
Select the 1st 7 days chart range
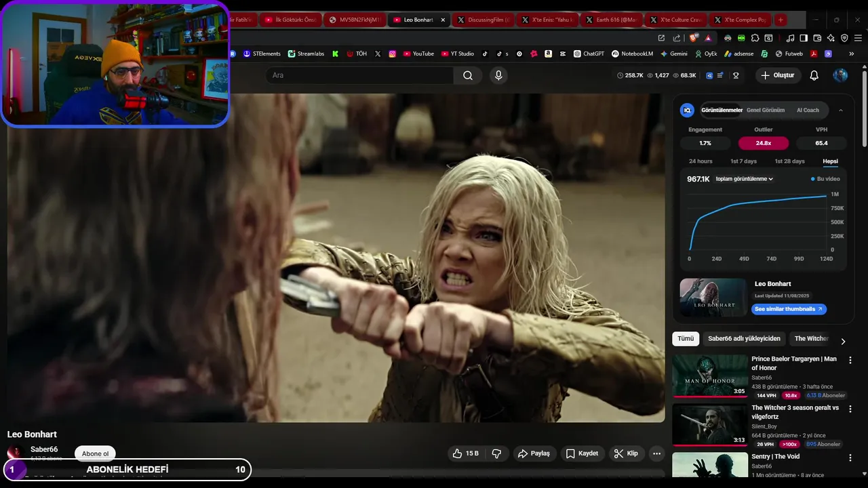pos(743,161)
